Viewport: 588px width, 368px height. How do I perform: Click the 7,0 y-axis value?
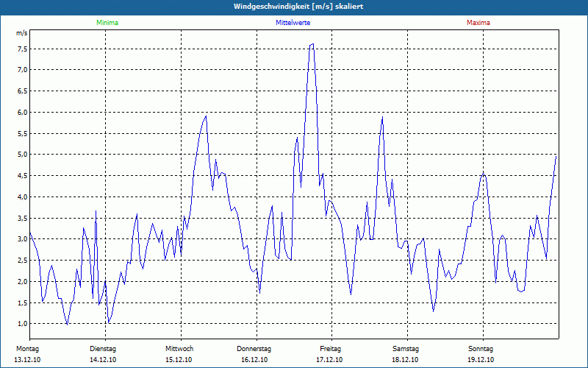click(22, 70)
